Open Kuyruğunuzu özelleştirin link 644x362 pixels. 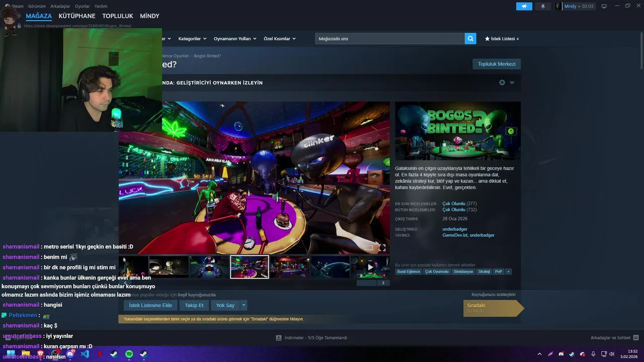(493, 295)
